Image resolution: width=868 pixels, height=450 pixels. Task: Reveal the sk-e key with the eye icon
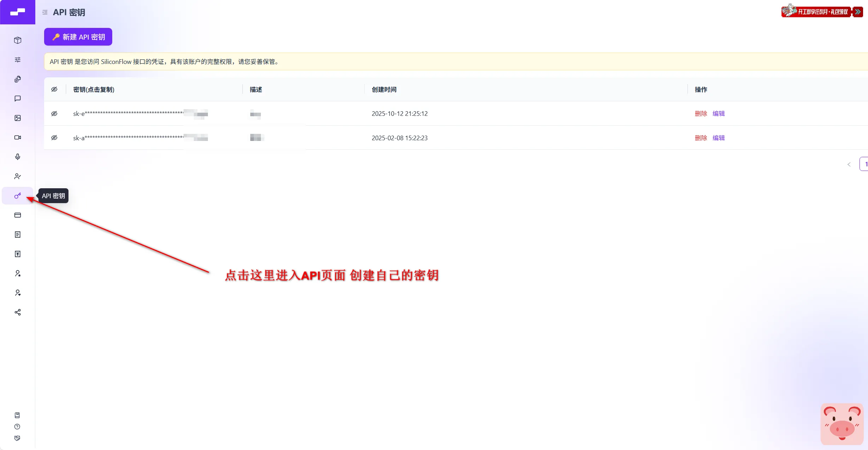click(54, 114)
